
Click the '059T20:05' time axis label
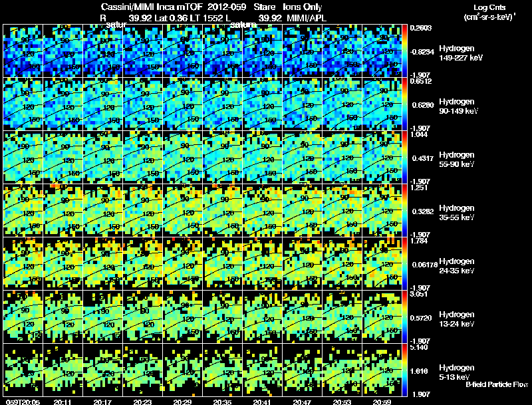pyautogui.click(x=23, y=402)
